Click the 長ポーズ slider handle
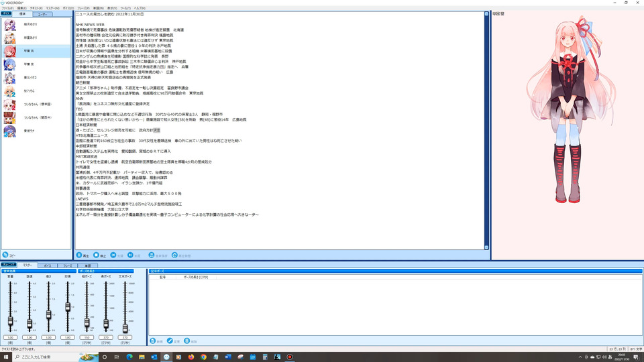The image size is (644, 362). [106, 324]
